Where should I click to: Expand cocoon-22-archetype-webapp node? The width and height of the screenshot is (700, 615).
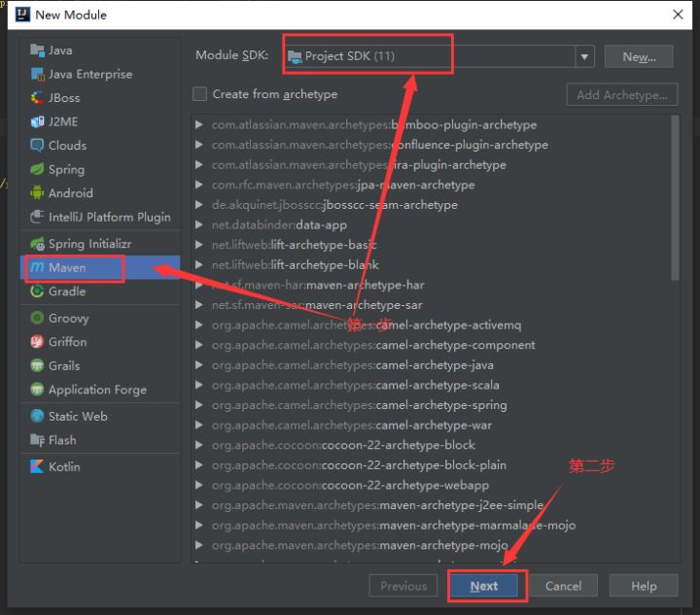pyautogui.click(x=199, y=485)
